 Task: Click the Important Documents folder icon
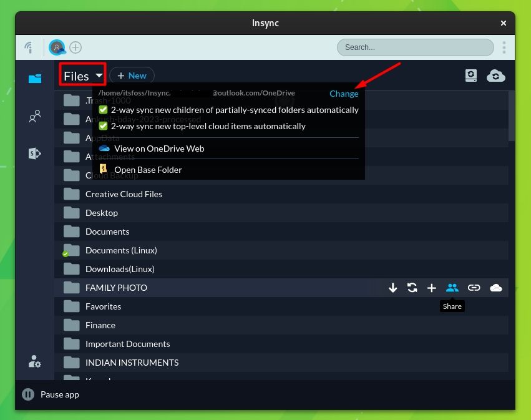coord(72,344)
